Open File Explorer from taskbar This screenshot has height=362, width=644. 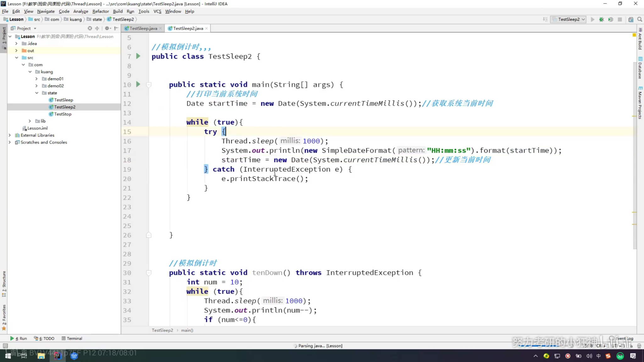(41, 356)
